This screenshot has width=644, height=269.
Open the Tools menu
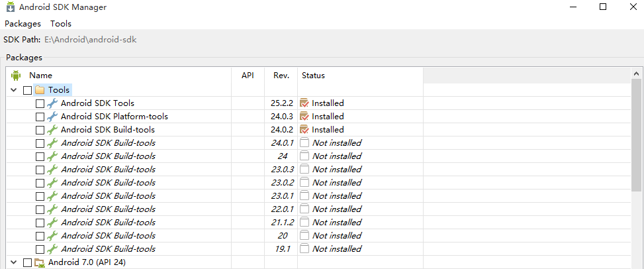[x=61, y=23]
